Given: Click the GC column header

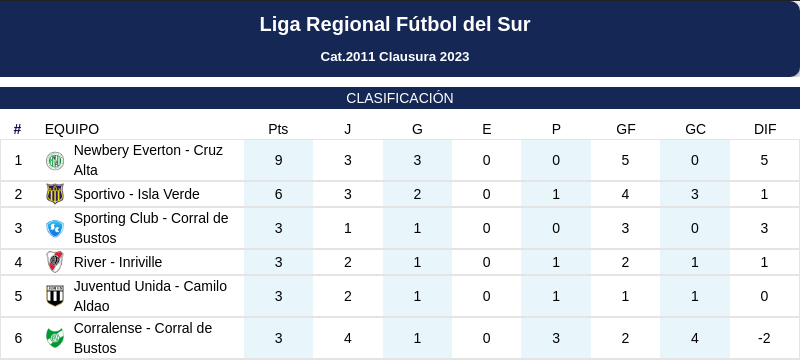Looking at the screenshot, I should [695, 130].
